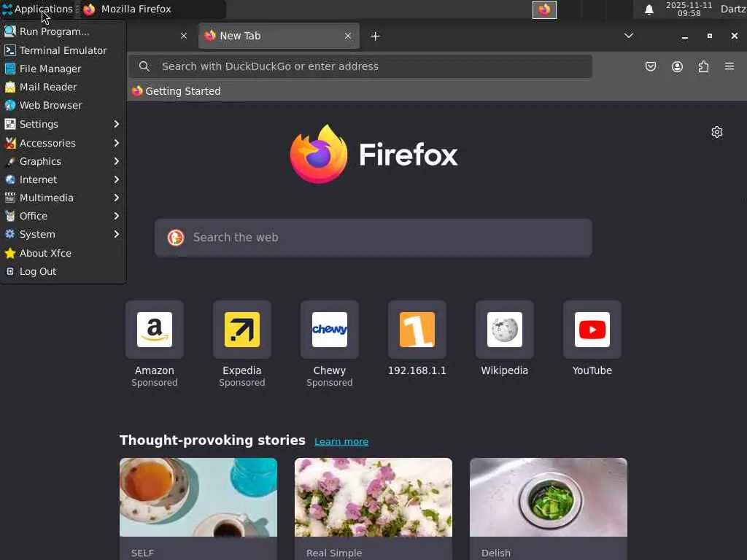This screenshot has height=560, width=747.
Task: Select Run Program from Applications menu
Action: click(x=63, y=31)
